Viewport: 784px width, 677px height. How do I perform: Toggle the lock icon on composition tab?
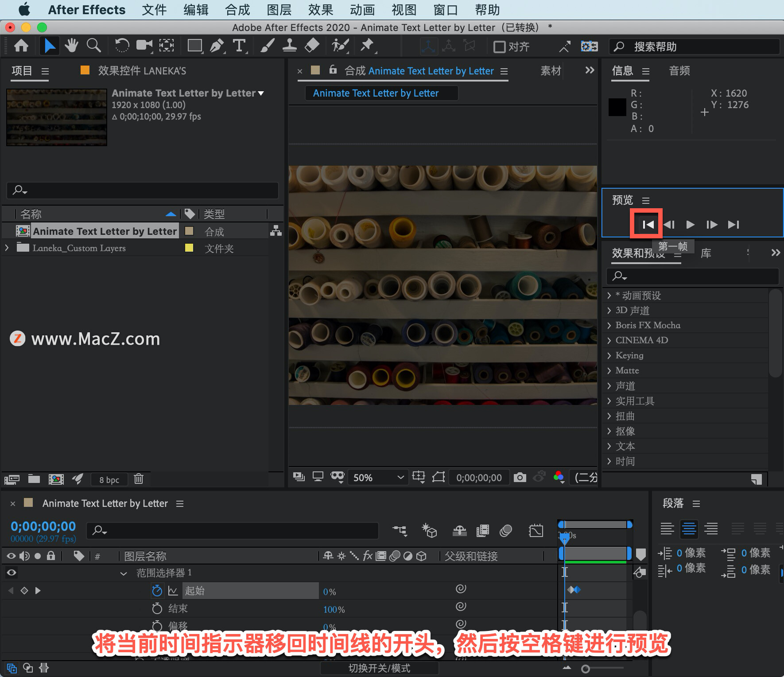click(333, 70)
